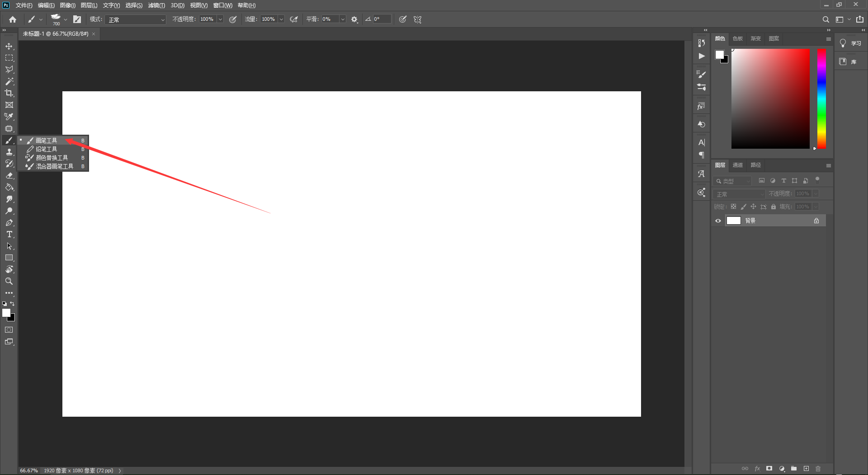Click the hue spectrum slider

pyautogui.click(x=821, y=99)
